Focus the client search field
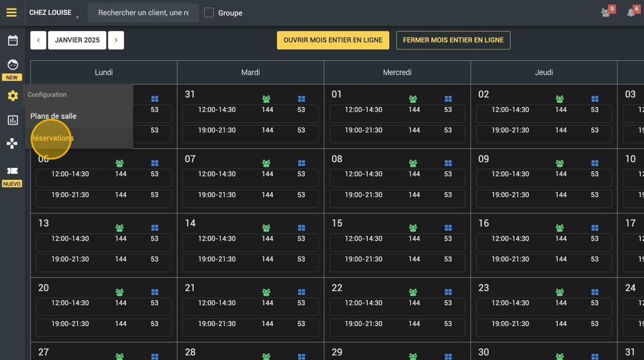 [x=143, y=13]
